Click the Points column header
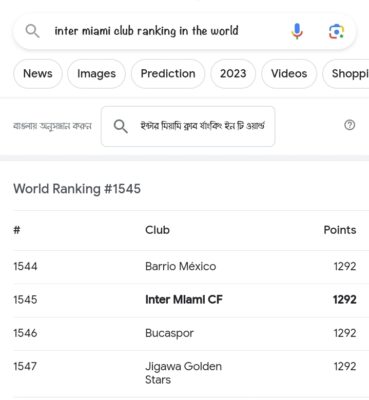 click(x=340, y=230)
